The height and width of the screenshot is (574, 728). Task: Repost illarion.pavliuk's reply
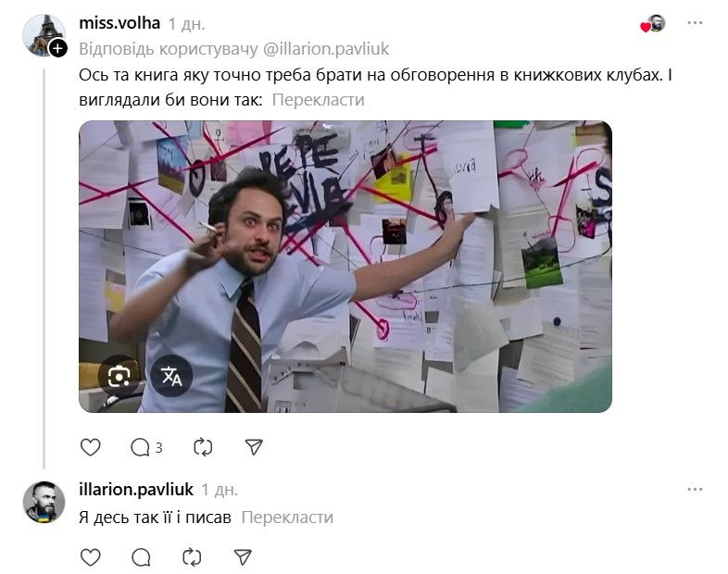click(x=192, y=556)
